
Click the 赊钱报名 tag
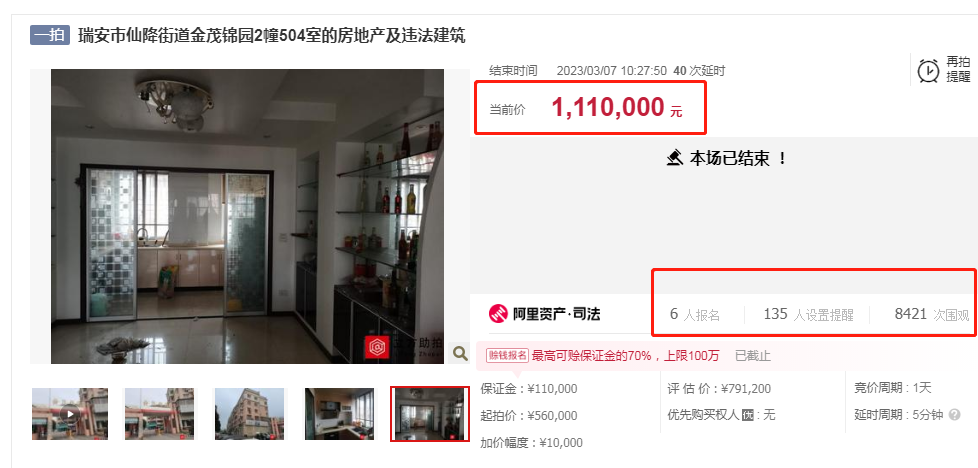pos(508,356)
